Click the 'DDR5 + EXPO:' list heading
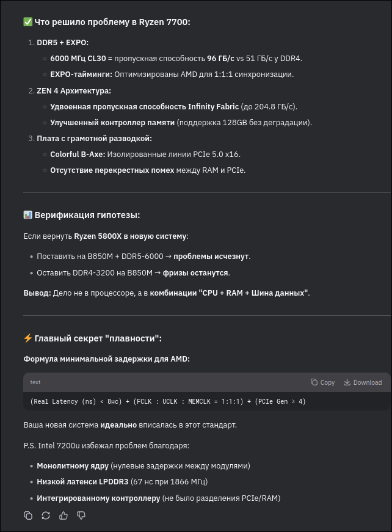This screenshot has width=392, height=532. [62, 43]
